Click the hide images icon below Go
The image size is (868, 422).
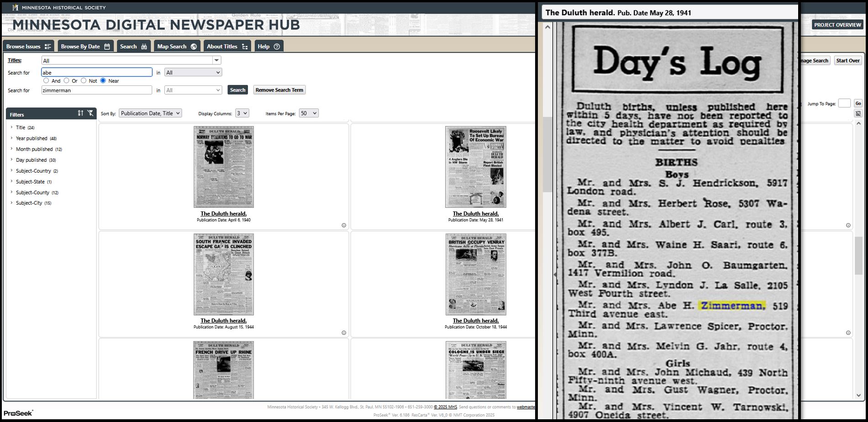(x=858, y=114)
